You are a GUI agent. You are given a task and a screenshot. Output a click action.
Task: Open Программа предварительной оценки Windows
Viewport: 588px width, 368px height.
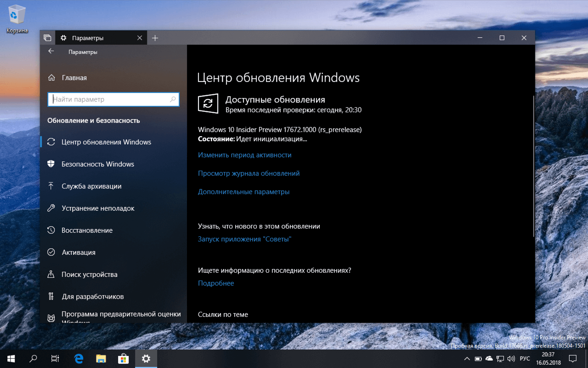point(113,316)
